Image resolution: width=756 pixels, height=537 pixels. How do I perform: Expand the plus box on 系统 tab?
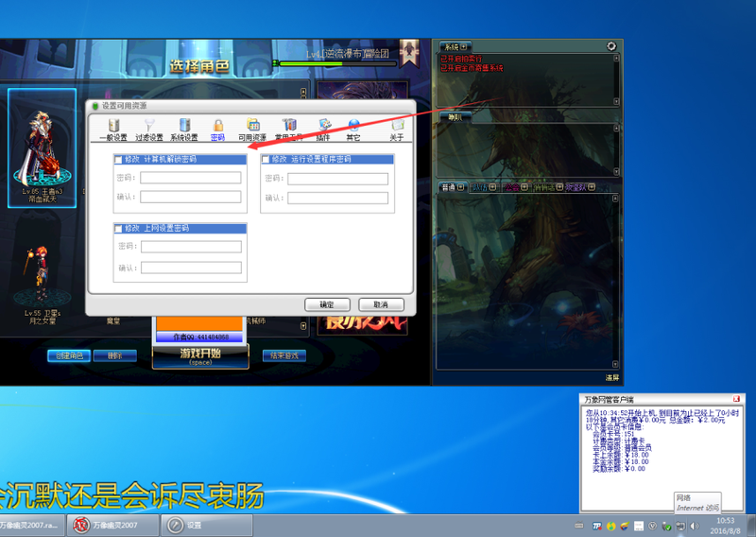tap(463, 47)
